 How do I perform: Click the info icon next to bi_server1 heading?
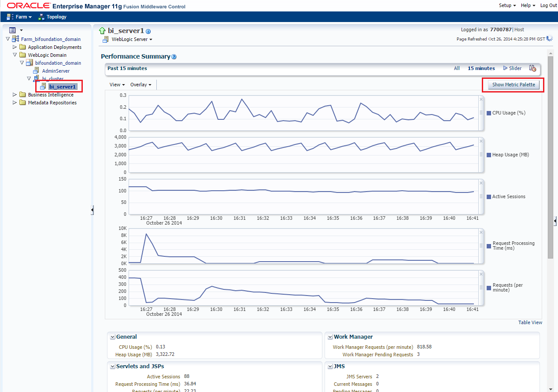(x=148, y=31)
